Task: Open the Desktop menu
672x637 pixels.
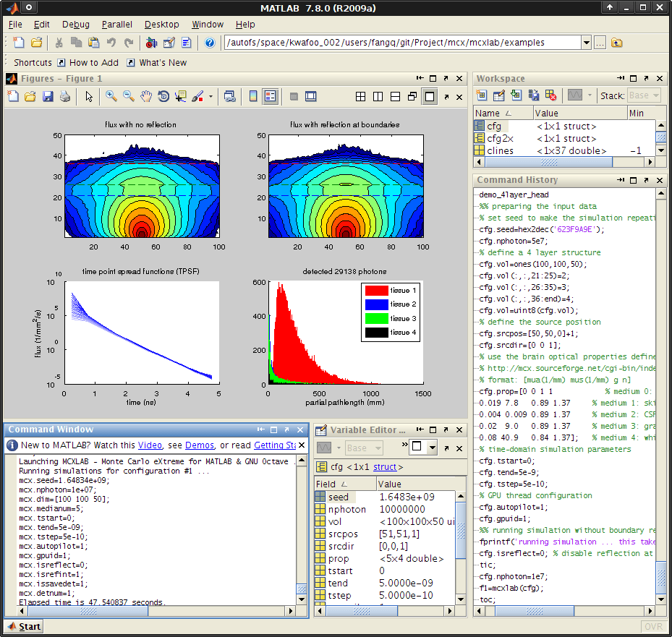Action: click(x=161, y=24)
